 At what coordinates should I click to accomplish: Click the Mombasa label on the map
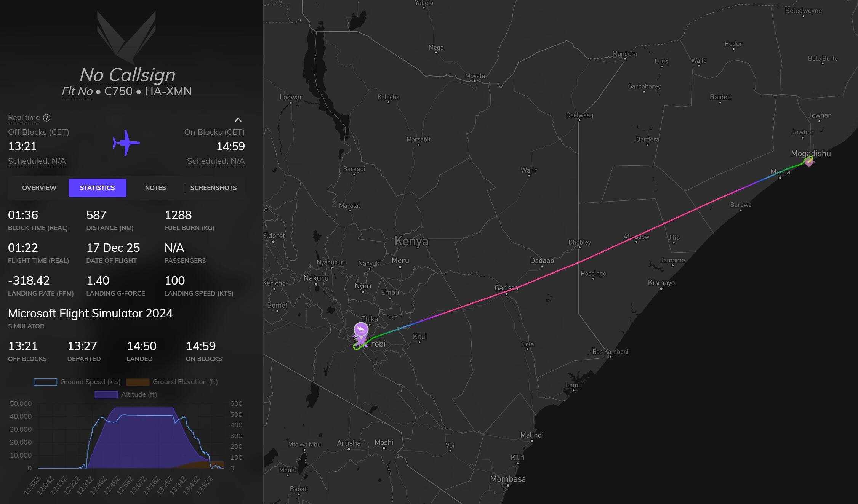click(507, 479)
